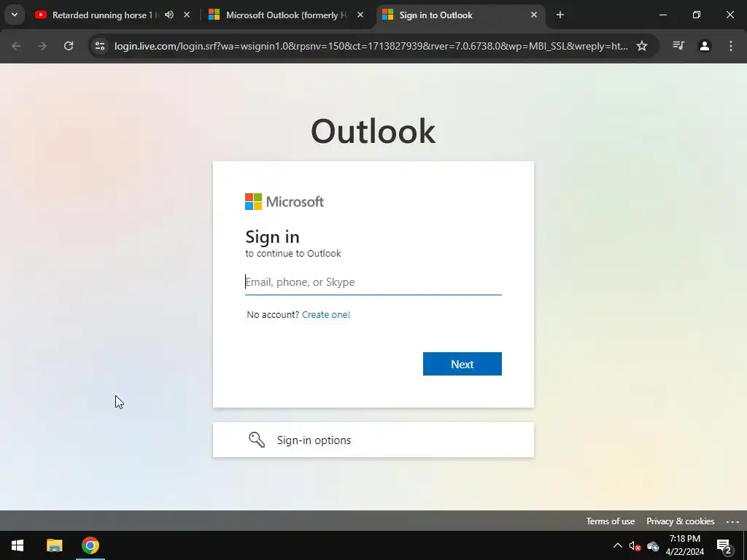Focus the Email, phone, or Skype field
The image size is (747, 560).
pyautogui.click(x=373, y=282)
